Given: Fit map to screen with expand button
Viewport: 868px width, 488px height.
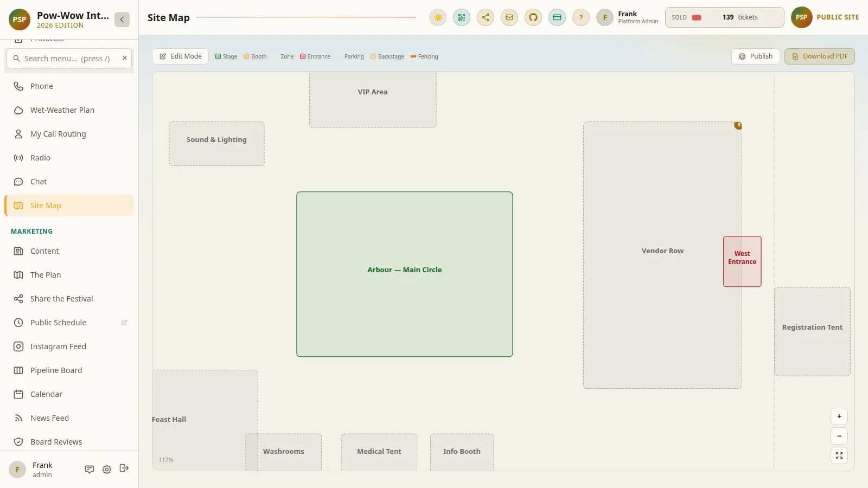Looking at the screenshot, I should tap(839, 455).
